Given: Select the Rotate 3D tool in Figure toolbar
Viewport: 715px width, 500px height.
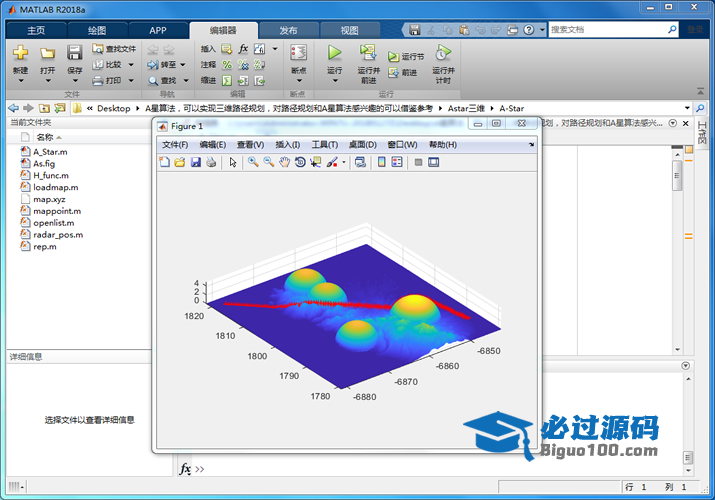Looking at the screenshot, I should click(x=300, y=162).
